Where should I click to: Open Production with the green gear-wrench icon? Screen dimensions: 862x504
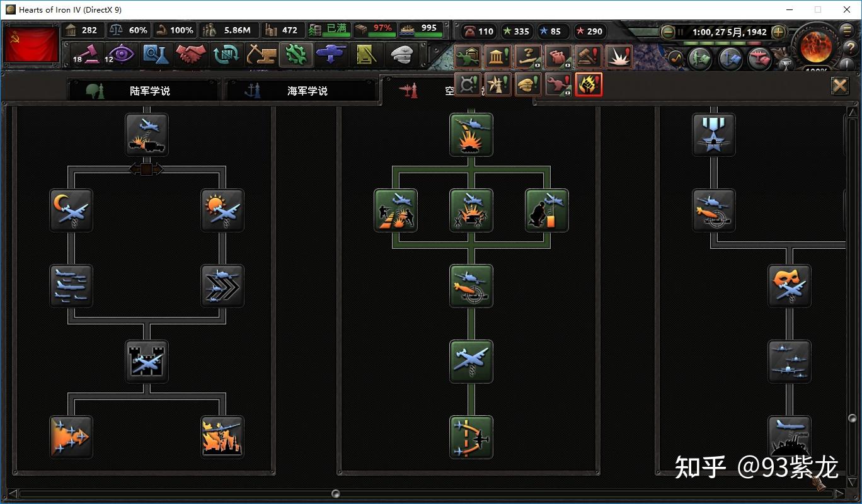coord(296,55)
